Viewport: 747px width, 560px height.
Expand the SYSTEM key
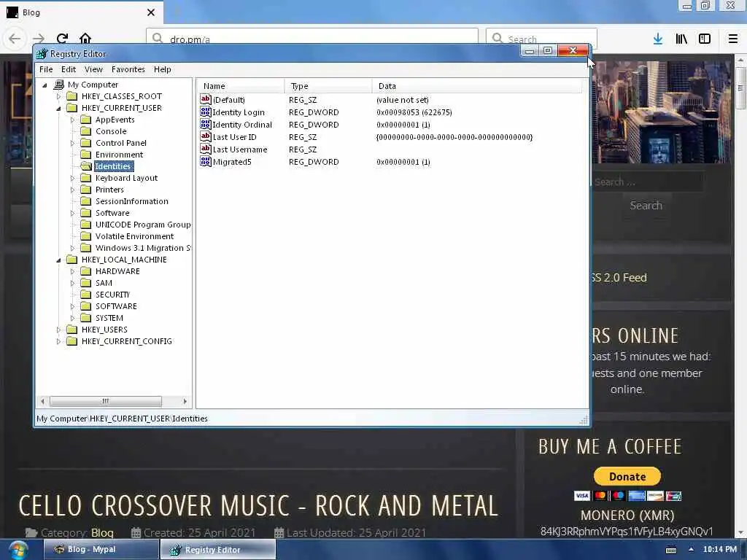point(72,318)
